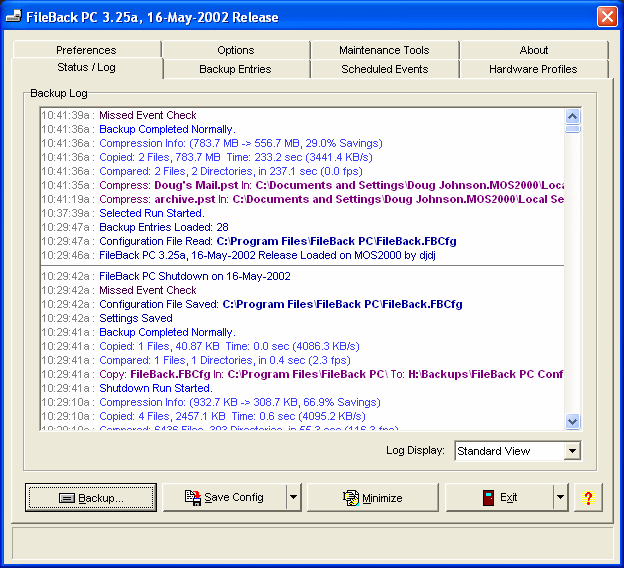Click the FileBack PC title bar icon
Screen dimensions: 624x568
coord(13,16)
